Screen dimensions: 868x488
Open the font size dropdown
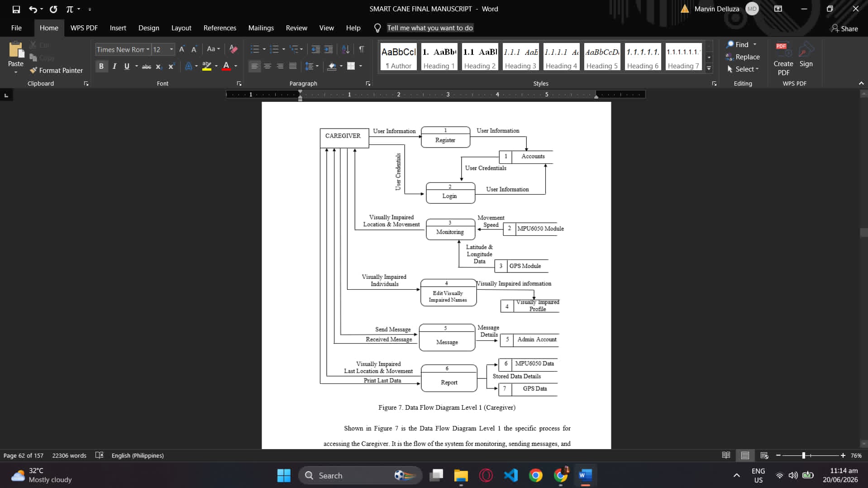172,49
